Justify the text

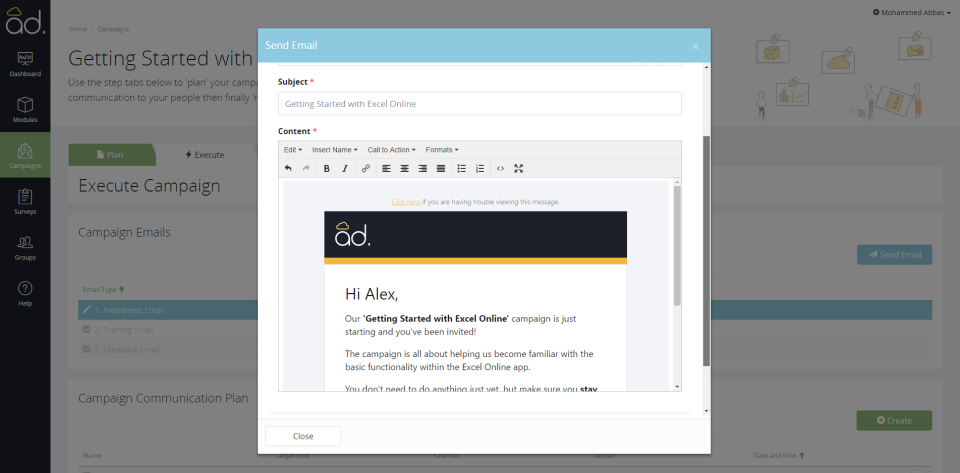click(441, 168)
